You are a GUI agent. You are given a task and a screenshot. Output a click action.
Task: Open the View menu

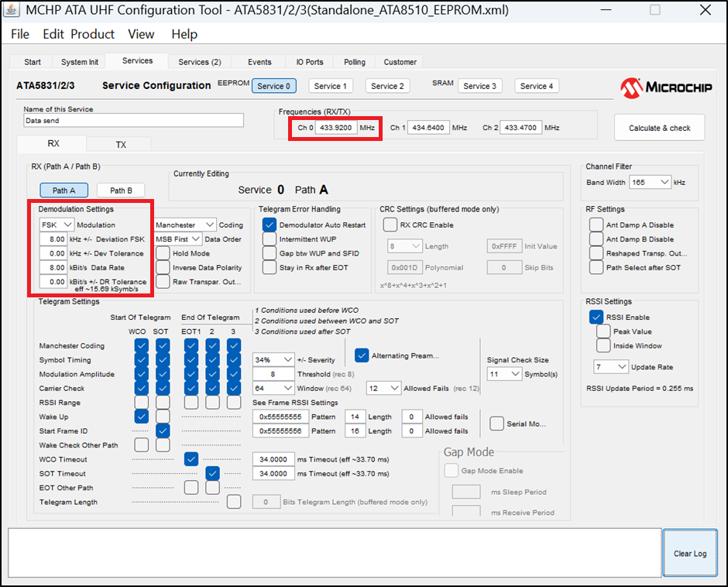click(141, 34)
